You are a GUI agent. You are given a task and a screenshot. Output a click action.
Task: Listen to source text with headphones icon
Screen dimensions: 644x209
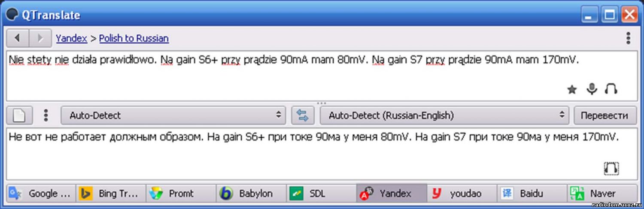click(x=611, y=89)
